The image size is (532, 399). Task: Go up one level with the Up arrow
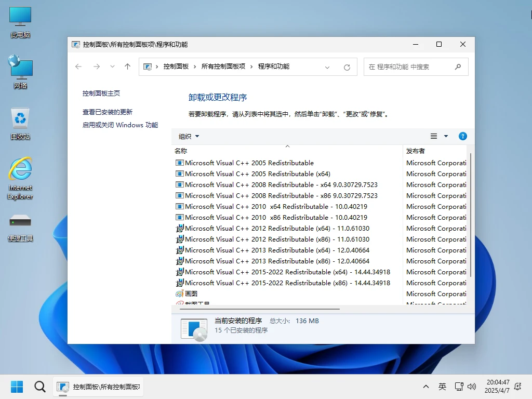(128, 66)
